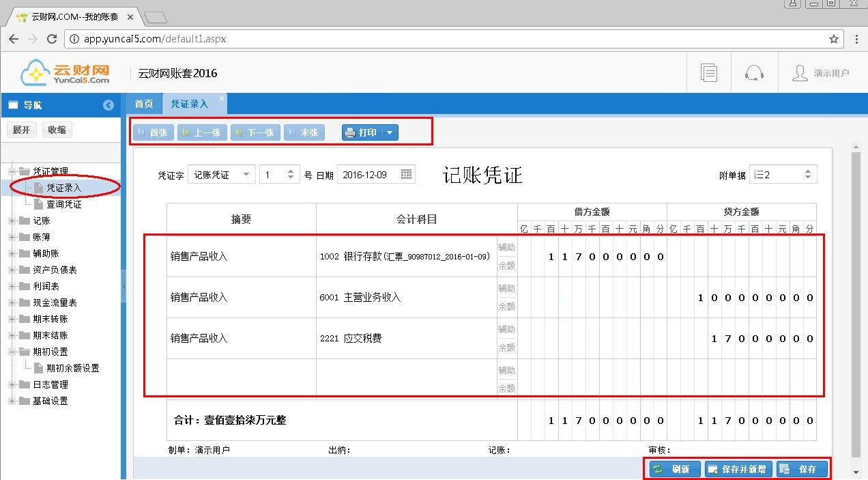Select 查询凭证 in navigation tree

coord(63,204)
